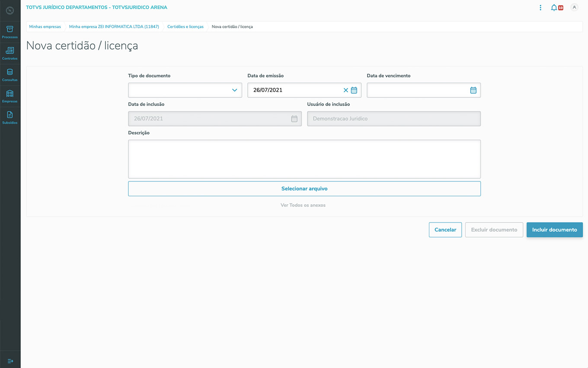This screenshot has height=368, width=588.
Task: Expand the Tipo de documento dropdown
Action: (234, 90)
